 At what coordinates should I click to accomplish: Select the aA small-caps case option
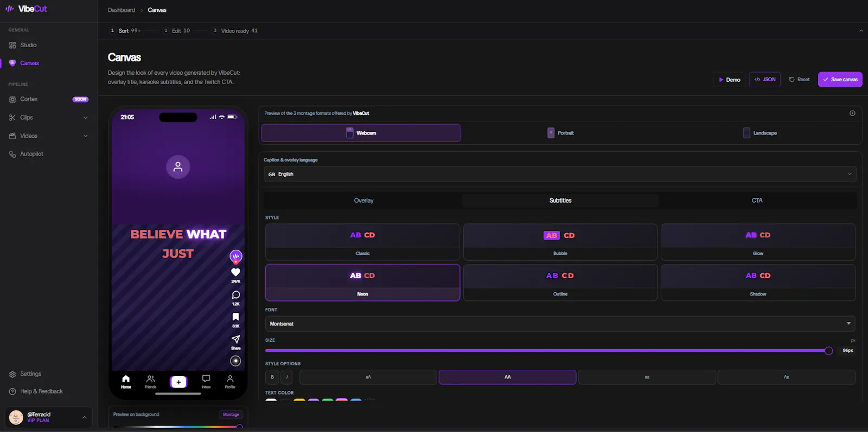(368, 377)
